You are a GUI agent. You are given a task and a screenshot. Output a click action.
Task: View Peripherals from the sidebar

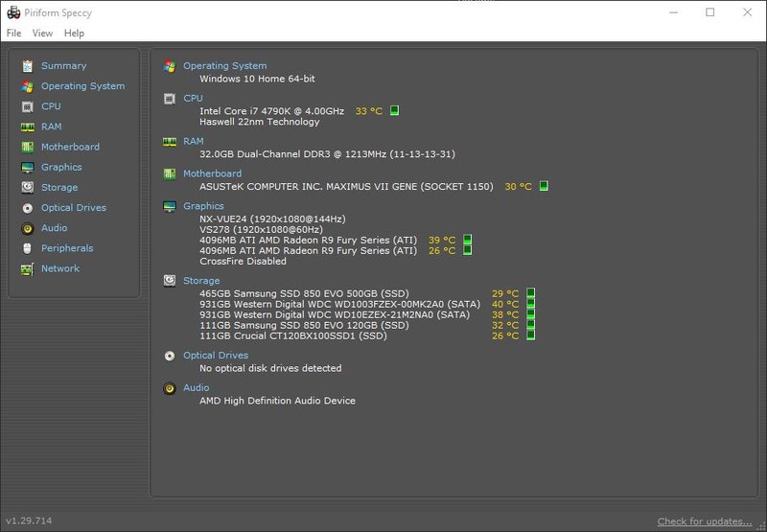(x=67, y=248)
